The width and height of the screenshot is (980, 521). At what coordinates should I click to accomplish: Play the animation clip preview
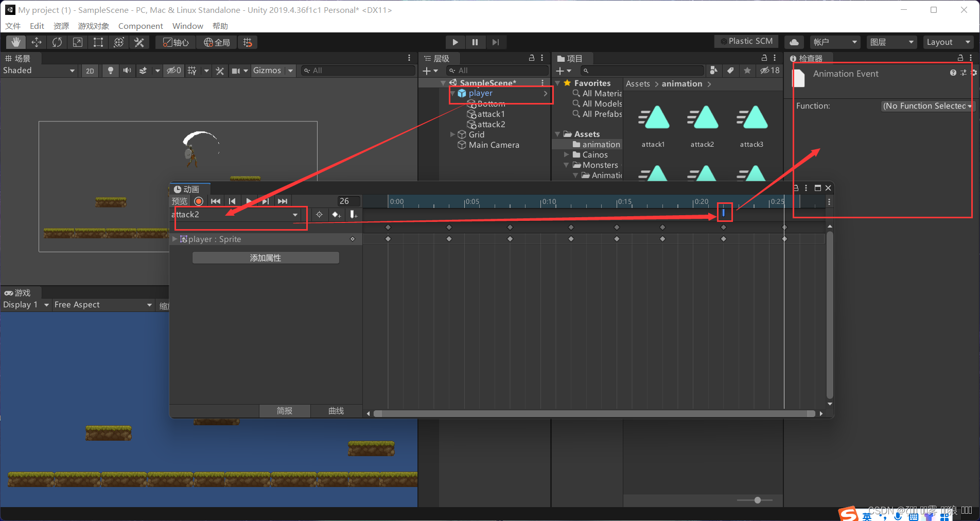249,201
